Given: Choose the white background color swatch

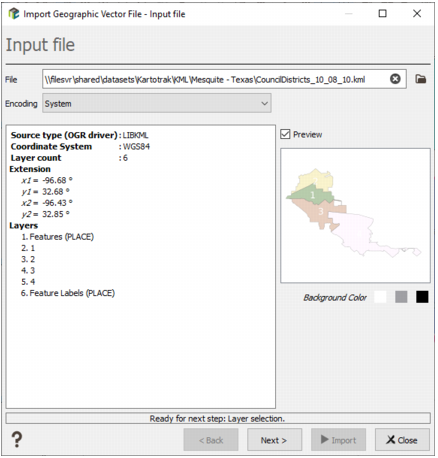Looking at the screenshot, I should click(380, 297).
